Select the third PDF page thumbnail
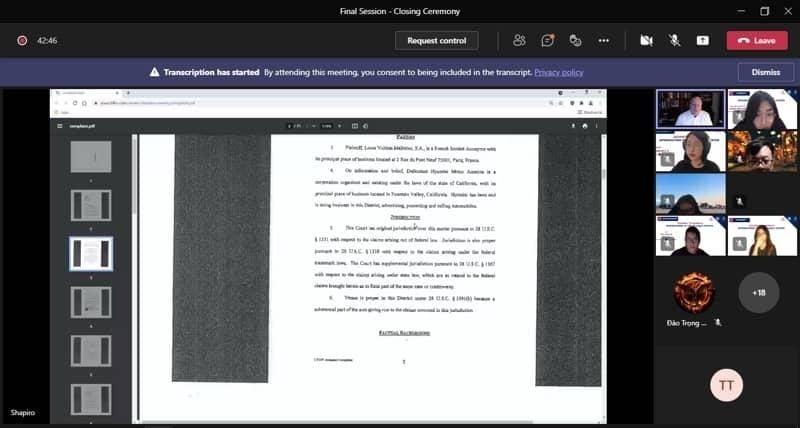Image resolution: width=800 pixels, height=428 pixels. pyautogui.click(x=91, y=254)
